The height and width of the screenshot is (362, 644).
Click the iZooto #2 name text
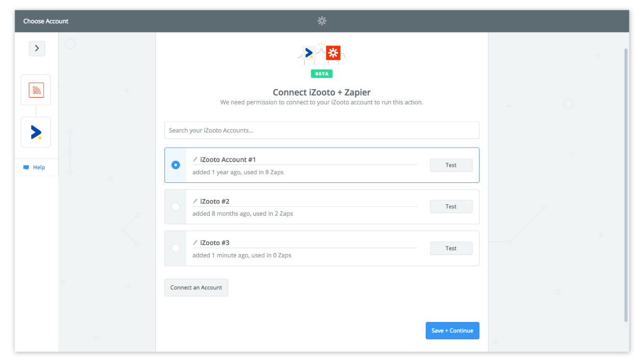(x=215, y=201)
